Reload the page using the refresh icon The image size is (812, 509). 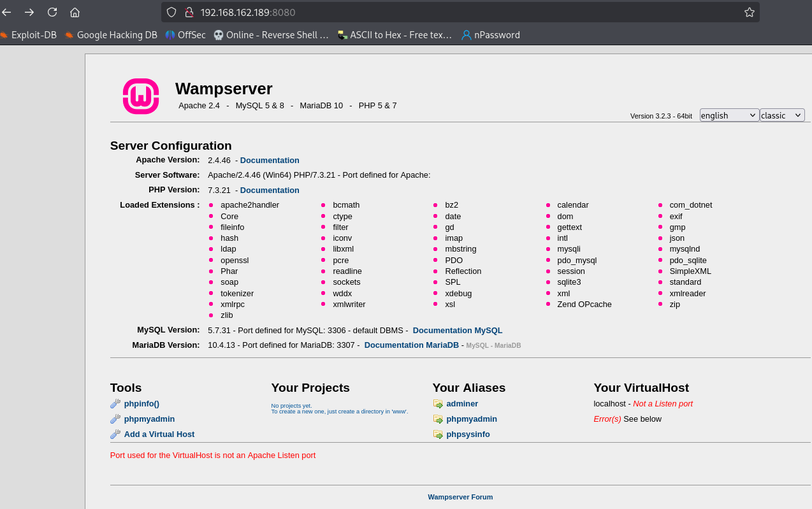click(x=52, y=12)
